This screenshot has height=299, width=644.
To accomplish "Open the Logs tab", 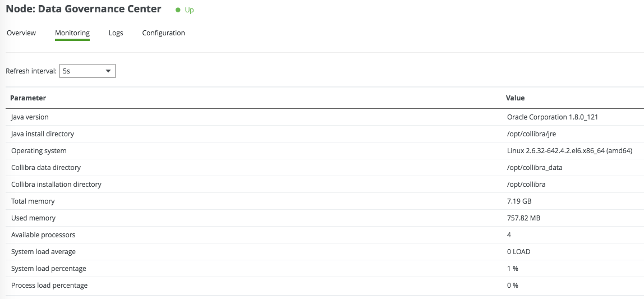I will 116,33.
